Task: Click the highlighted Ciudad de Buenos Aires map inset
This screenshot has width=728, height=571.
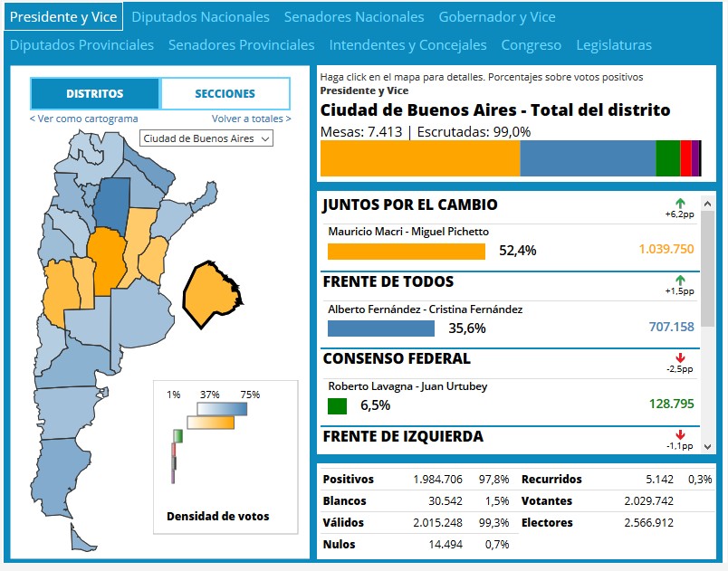Action: [x=212, y=290]
